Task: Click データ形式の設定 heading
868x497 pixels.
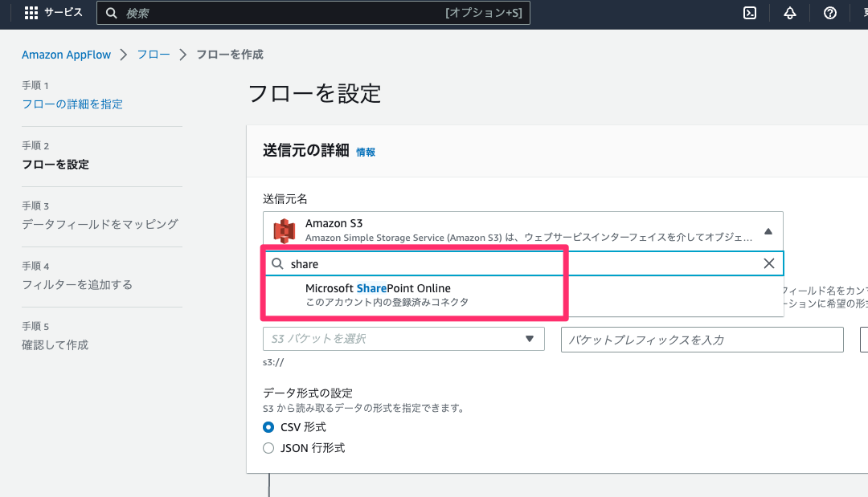Action: (x=308, y=393)
